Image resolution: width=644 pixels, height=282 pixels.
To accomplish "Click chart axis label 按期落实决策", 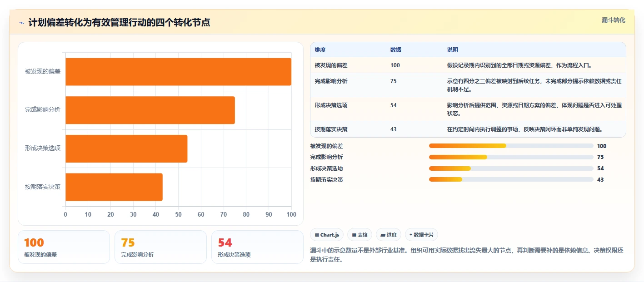I will coord(43,187).
